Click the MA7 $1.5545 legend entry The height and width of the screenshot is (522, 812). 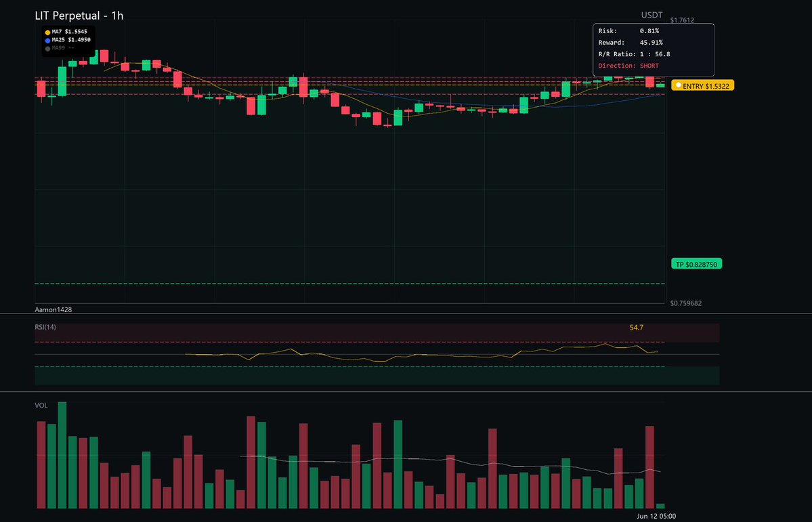tap(66, 32)
